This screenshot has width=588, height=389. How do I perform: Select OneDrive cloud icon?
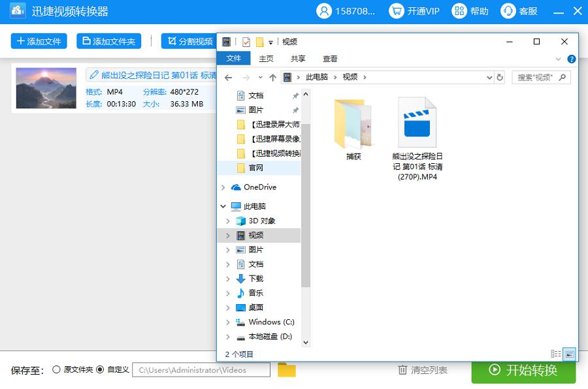point(236,187)
